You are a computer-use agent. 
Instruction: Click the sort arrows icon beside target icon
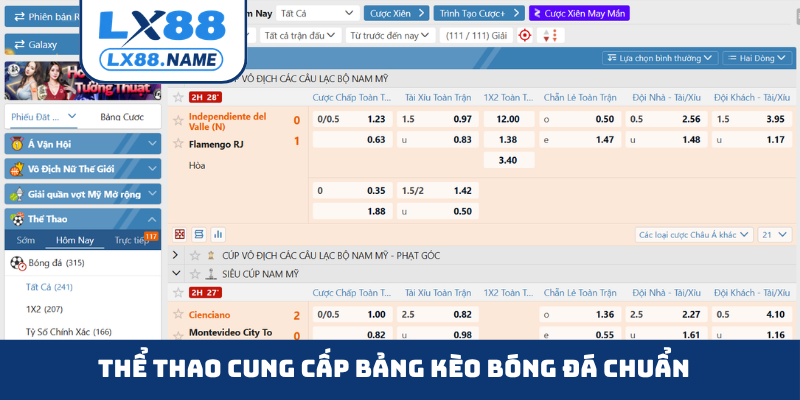coord(550,35)
